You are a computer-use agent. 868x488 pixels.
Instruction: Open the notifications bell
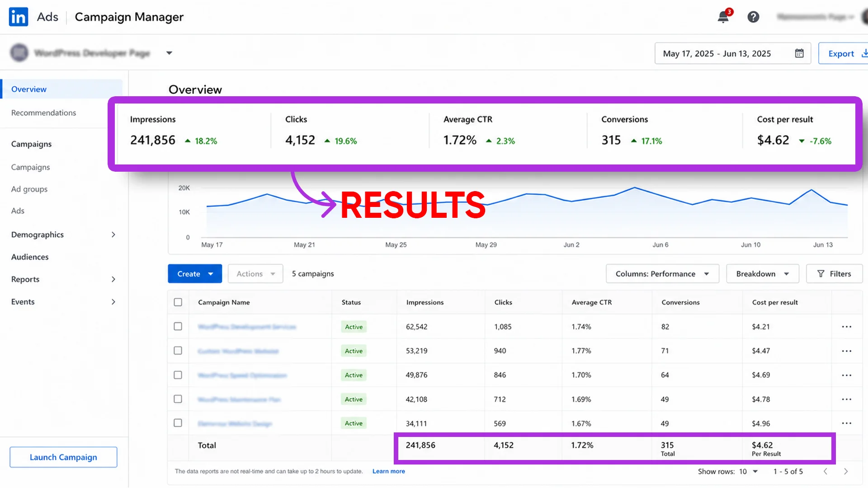pos(723,17)
